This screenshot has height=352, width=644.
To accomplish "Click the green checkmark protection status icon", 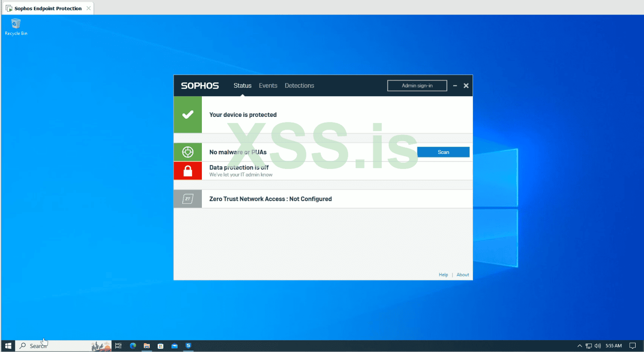I will (188, 115).
